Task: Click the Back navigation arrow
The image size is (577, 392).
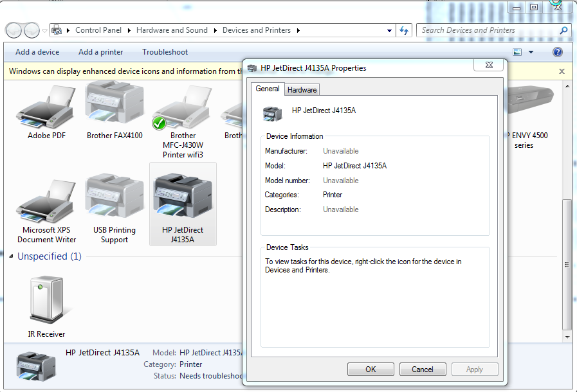Action: [14, 30]
